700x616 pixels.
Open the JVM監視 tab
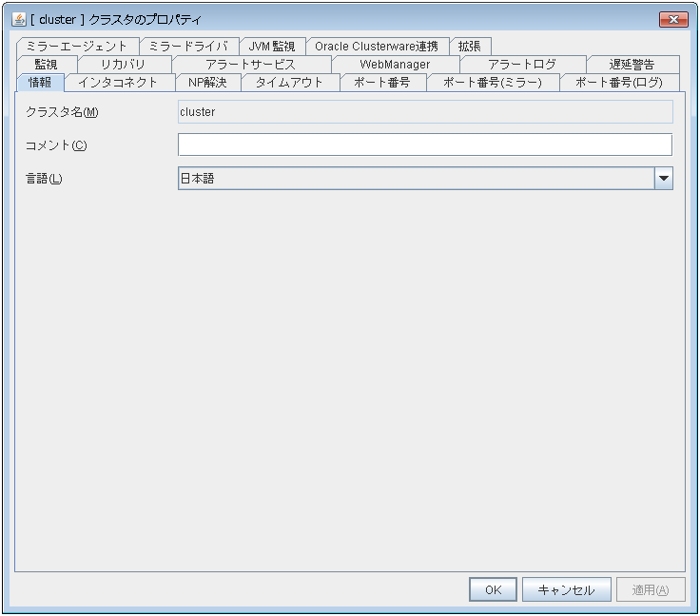point(271,47)
